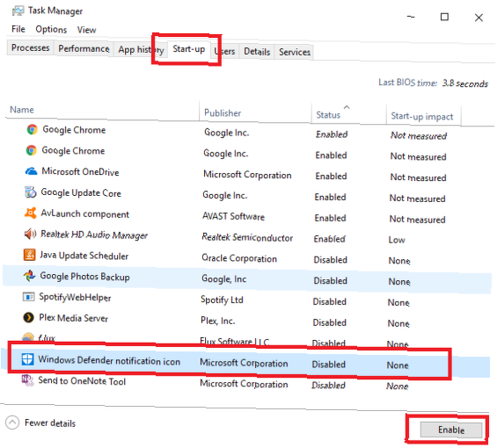
Task: Click the Plex Media Server icon
Action: click(28, 317)
